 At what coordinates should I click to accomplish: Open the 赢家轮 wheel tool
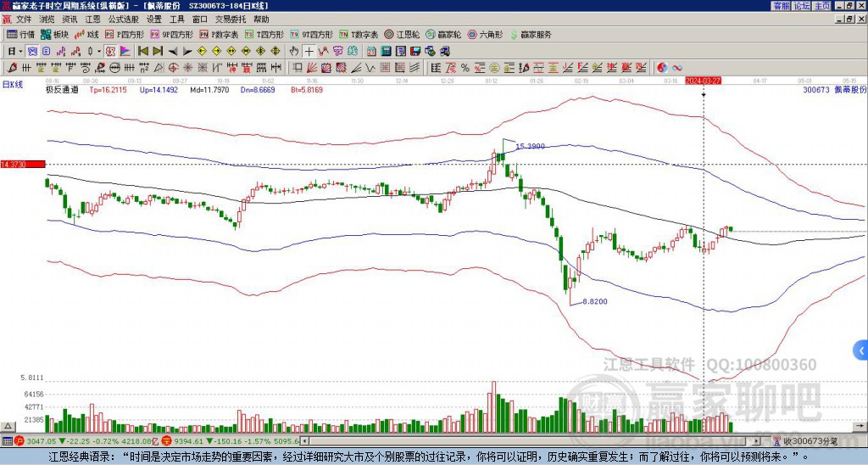pos(443,34)
